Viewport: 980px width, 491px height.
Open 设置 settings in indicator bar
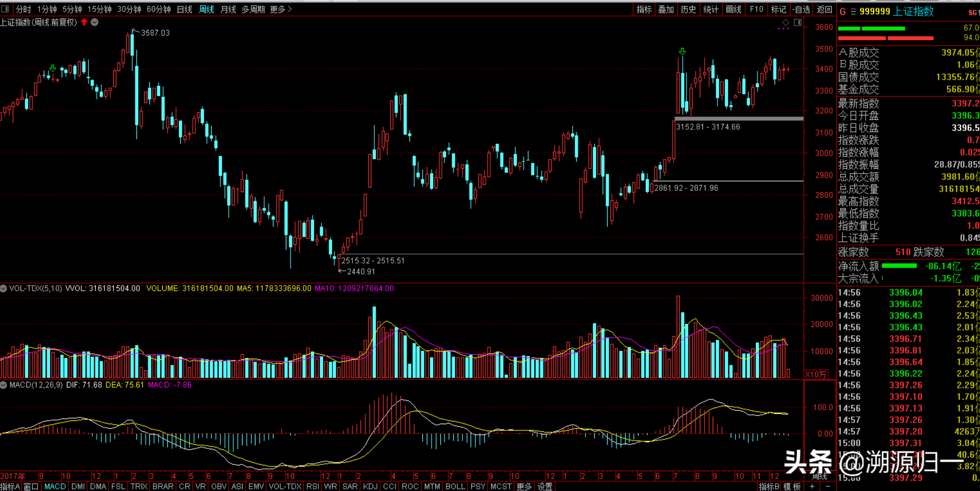point(545,486)
